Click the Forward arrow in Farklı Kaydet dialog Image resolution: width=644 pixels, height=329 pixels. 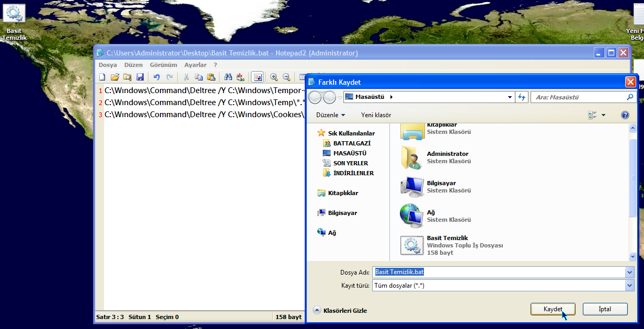coord(329,97)
